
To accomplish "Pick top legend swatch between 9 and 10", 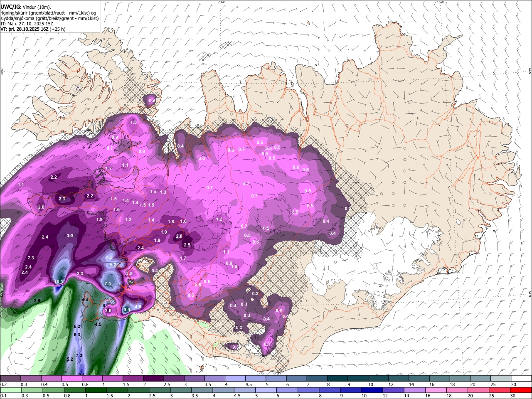I will tap(358, 378).
